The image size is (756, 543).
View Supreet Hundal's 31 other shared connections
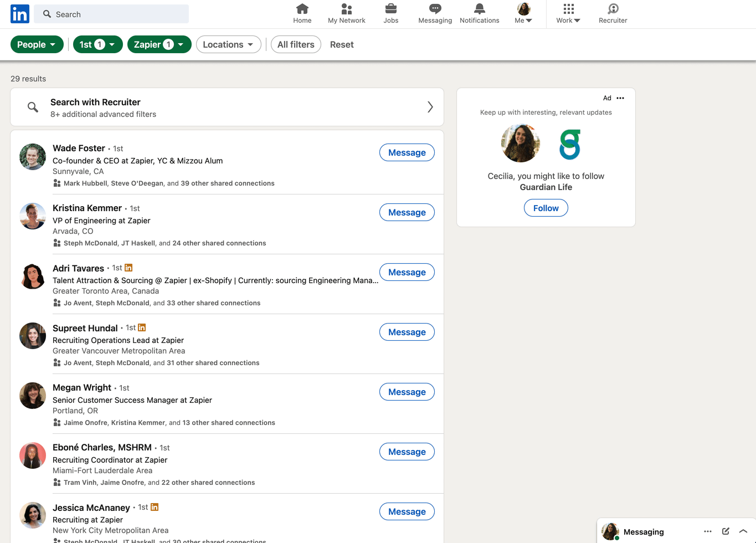[x=213, y=363]
